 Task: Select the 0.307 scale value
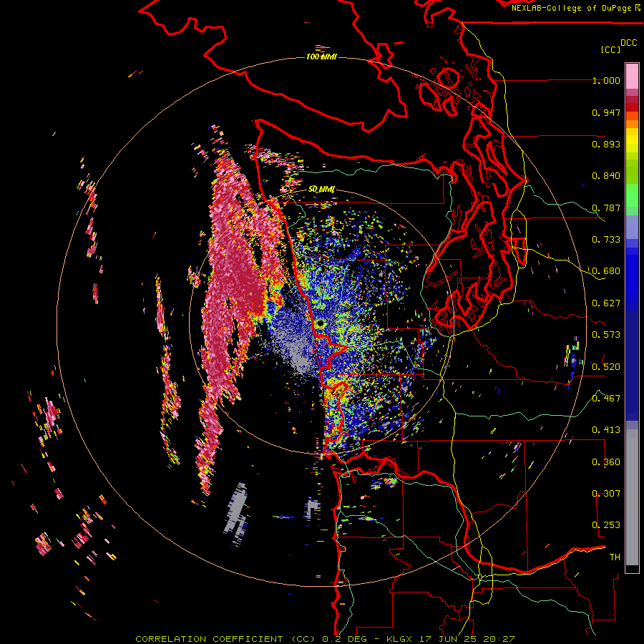606,494
